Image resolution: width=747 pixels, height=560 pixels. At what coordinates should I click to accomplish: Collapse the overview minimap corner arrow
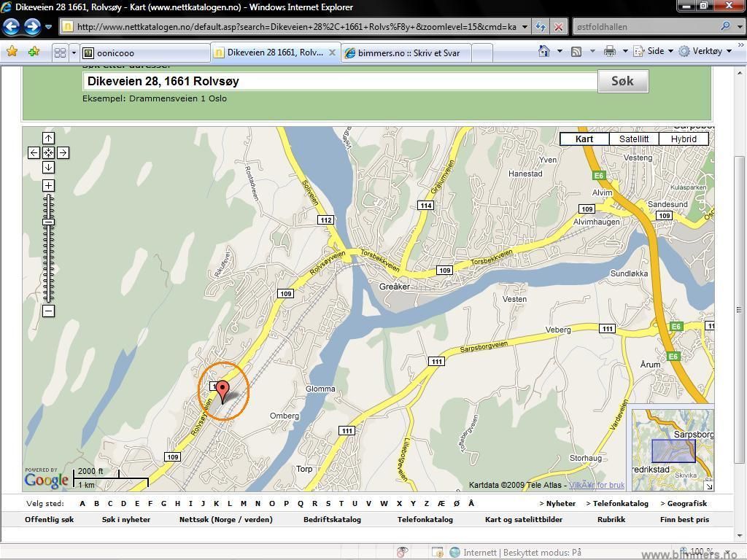(709, 486)
